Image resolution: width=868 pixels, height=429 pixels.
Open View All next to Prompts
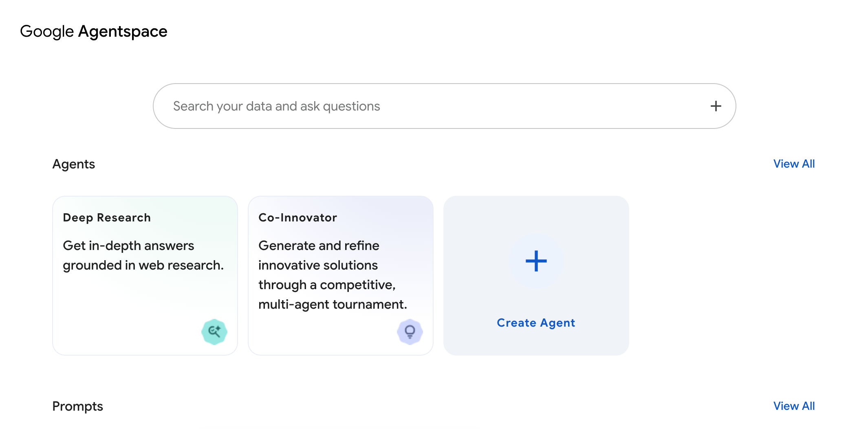click(x=793, y=406)
